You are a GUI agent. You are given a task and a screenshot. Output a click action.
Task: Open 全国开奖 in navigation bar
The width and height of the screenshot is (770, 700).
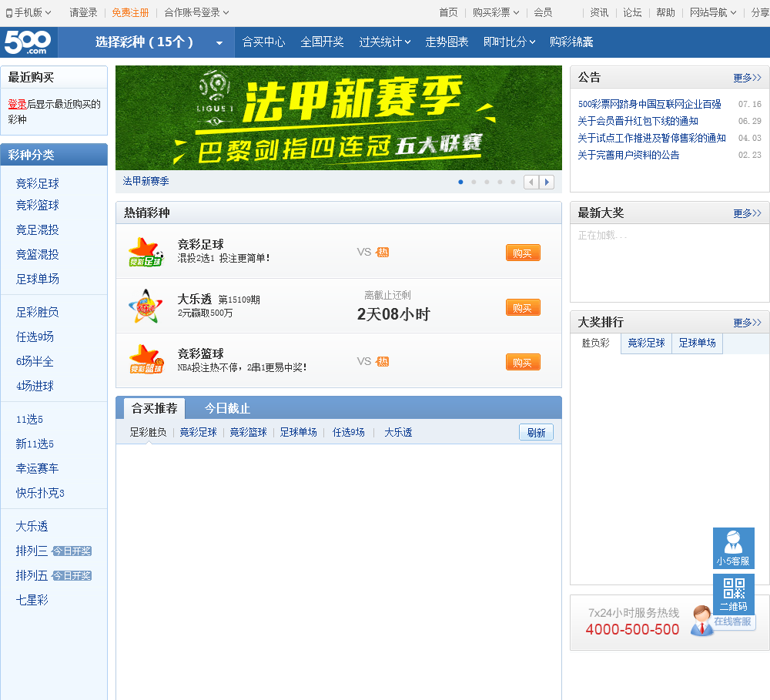tap(322, 42)
